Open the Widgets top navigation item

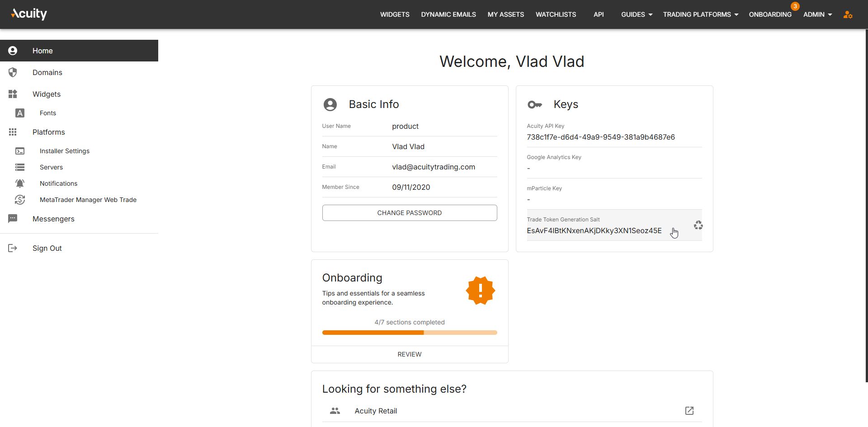tap(395, 14)
